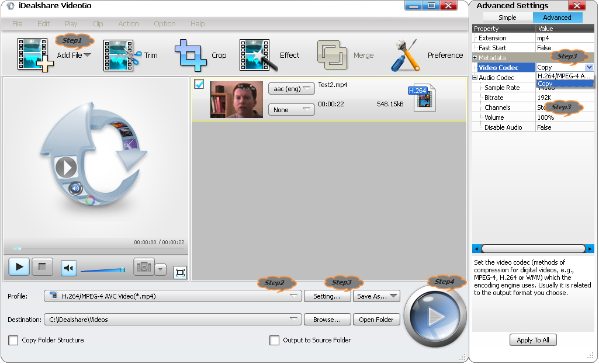Choose H.264/MPEG-4 option in codec list
The height and width of the screenshot is (364, 599).
[x=565, y=76]
